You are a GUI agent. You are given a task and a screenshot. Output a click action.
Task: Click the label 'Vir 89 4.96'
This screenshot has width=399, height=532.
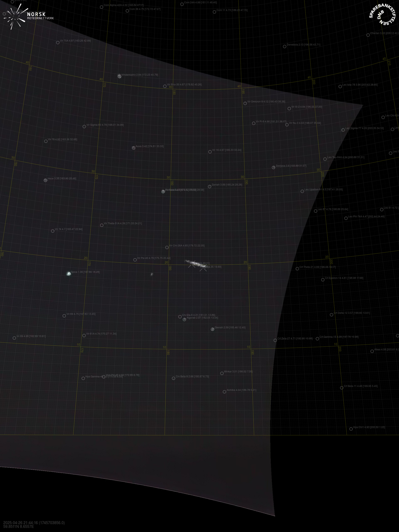coord(22,336)
